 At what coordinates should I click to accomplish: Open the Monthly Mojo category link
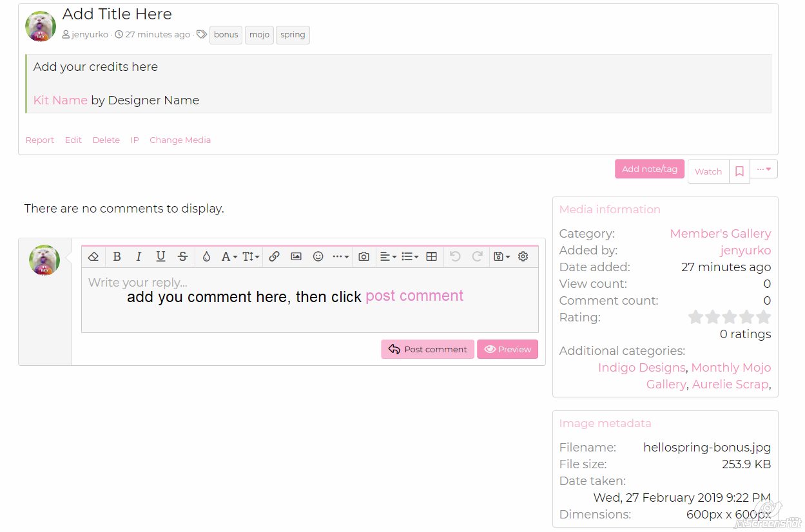pyautogui.click(x=731, y=368)
